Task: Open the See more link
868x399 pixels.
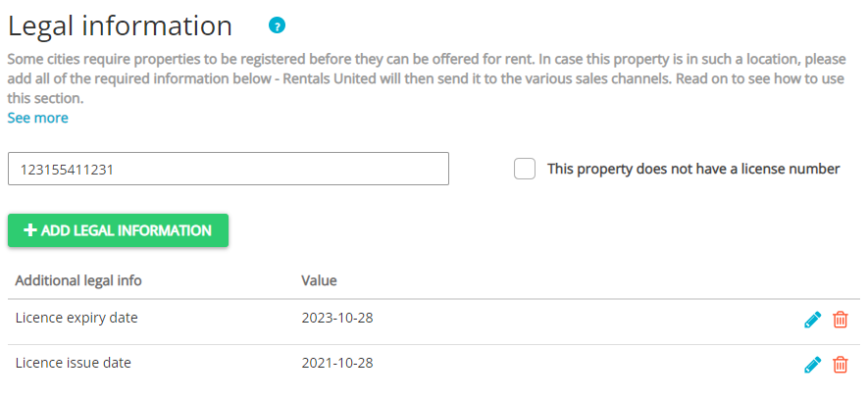Action: pos(38,118)
